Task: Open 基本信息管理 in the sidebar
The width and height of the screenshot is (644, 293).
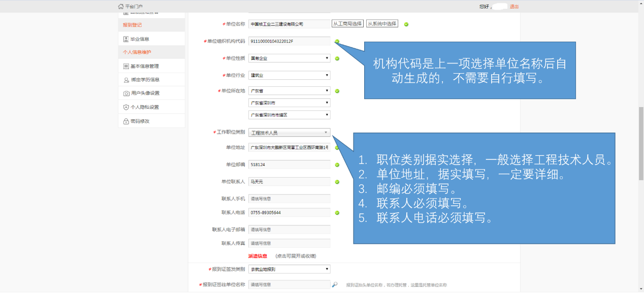Action: tap(145, 67)
